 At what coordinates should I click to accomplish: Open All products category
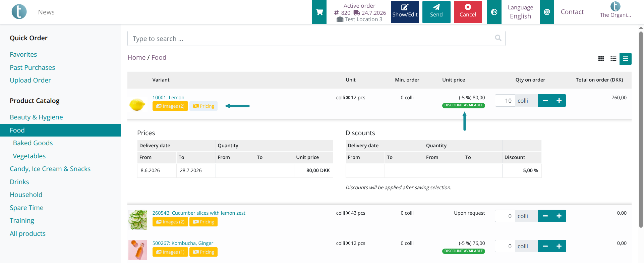[27, 233]
